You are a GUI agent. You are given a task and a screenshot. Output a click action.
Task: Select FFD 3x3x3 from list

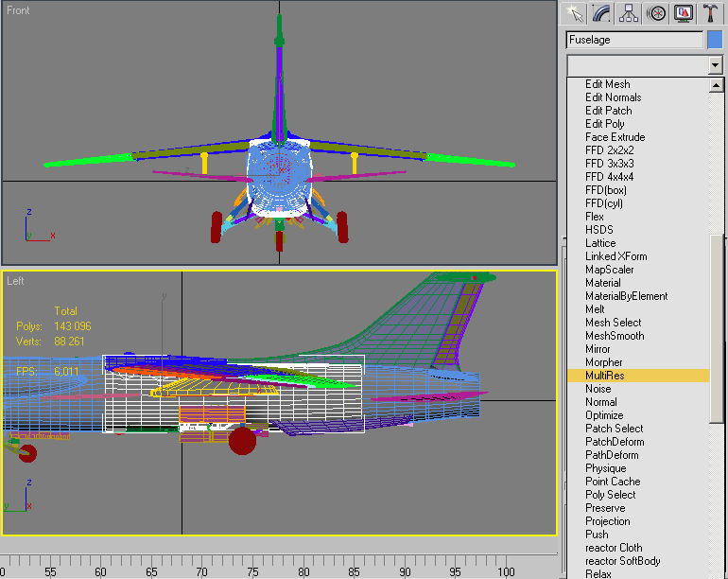[x=610, y=164]
